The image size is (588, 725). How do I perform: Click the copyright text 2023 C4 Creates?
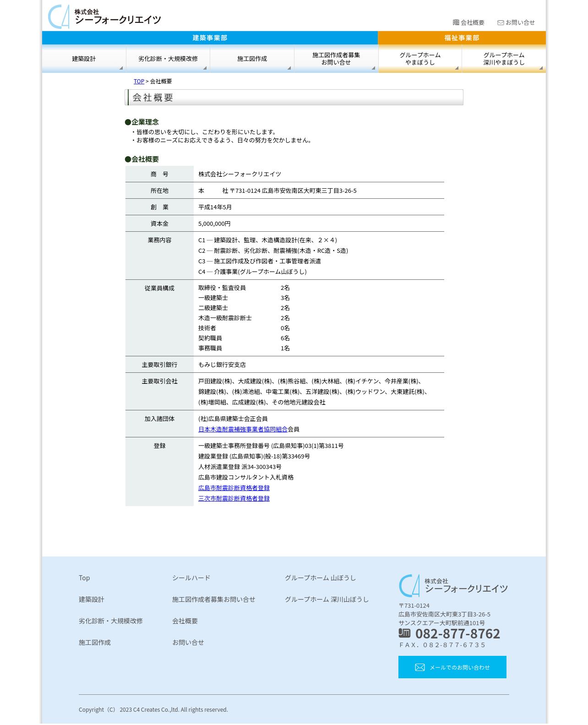click(x=153, y=710)
